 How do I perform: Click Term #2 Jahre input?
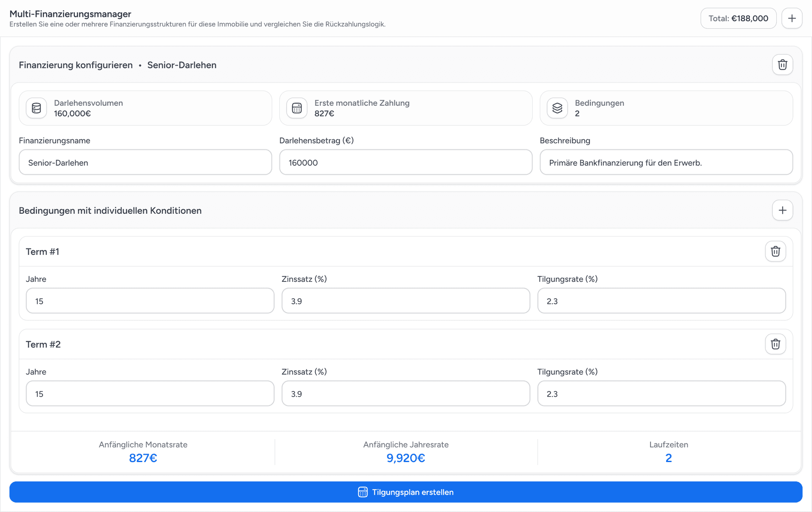(150, 394)
